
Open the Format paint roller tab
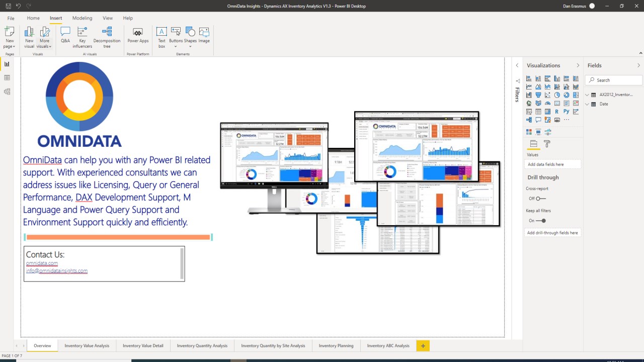coord(547,144)
